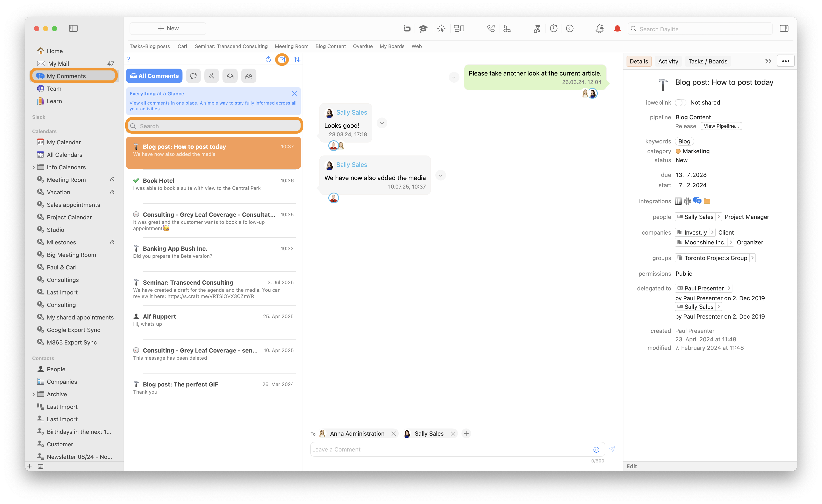Open the Slack integration icon
Viewport: 822px width, 504px height.
point(687,201)
